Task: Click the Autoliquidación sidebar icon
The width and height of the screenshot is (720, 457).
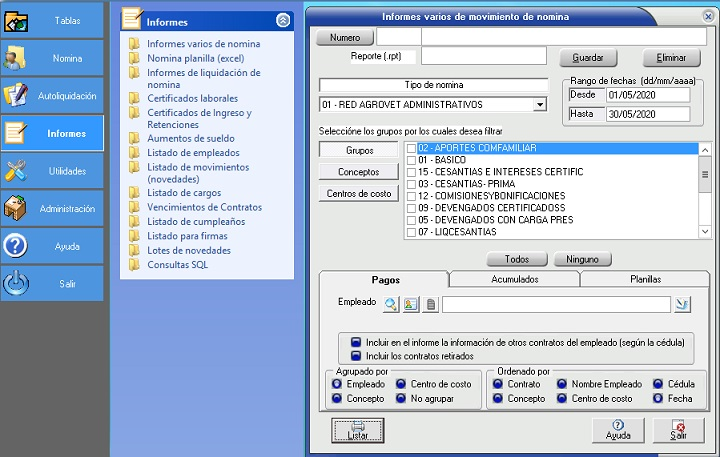Action: [17, 96]
